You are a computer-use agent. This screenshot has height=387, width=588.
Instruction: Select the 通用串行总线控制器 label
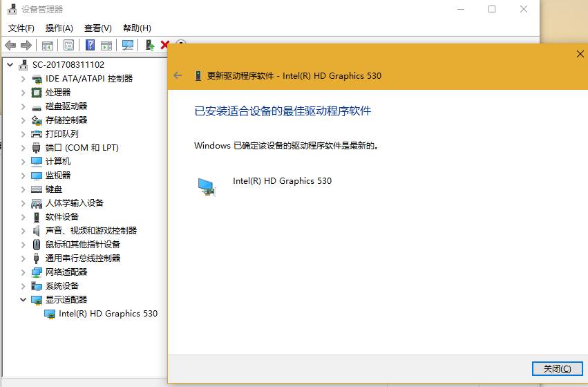[x=82, y=258]
